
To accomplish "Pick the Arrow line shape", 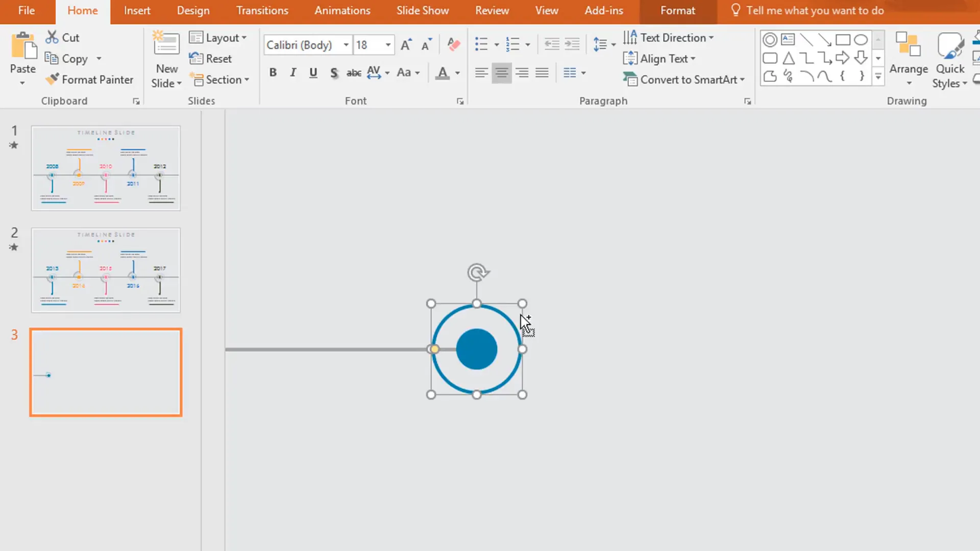I will point(824,40).
